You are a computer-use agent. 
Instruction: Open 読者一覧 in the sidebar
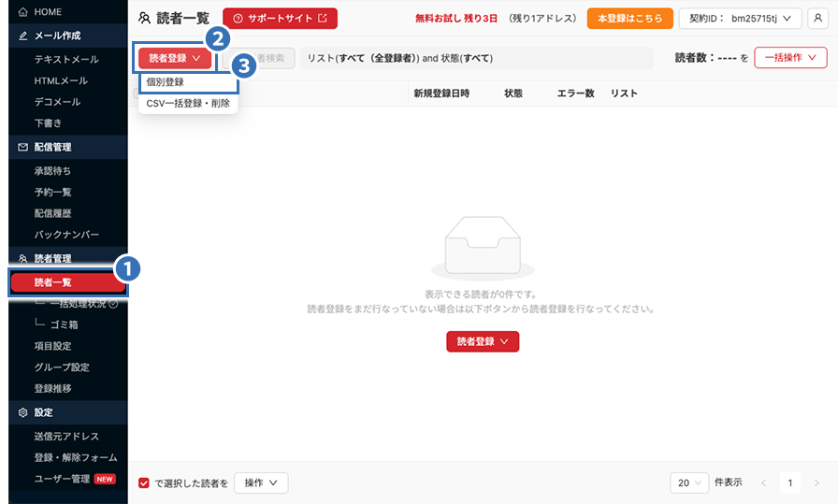click(x=65, y=282)
